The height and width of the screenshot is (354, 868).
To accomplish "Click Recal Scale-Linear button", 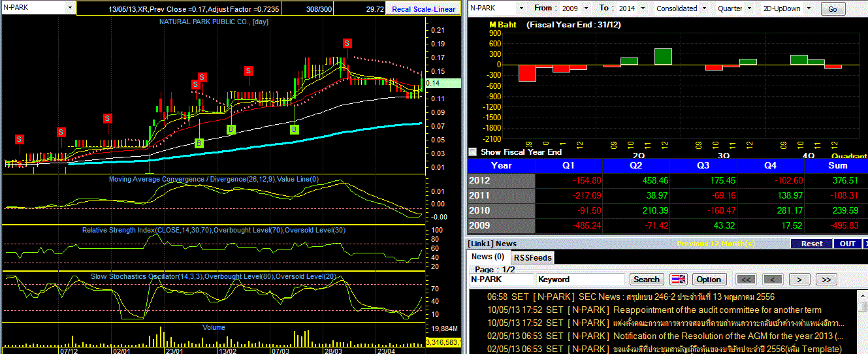I will pos(423,9).
